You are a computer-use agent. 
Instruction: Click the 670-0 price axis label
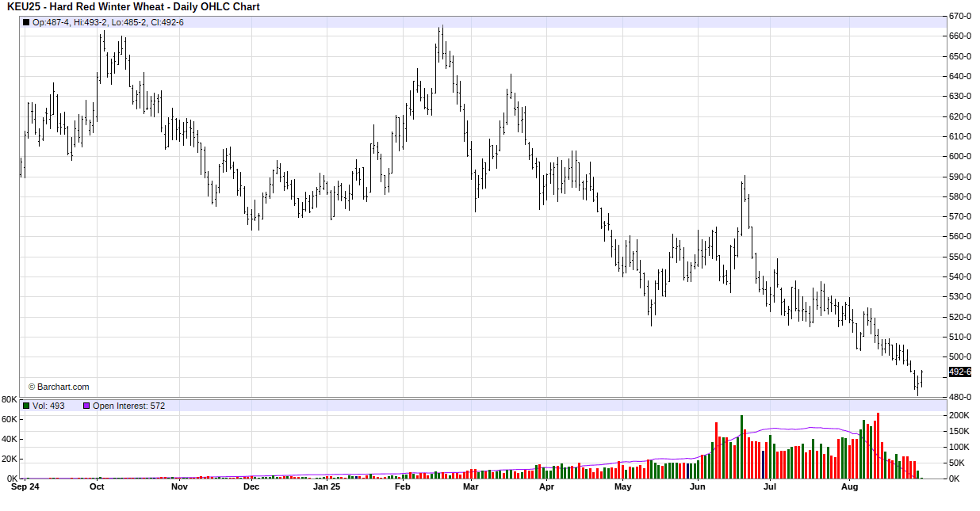[x=960, y=16]
